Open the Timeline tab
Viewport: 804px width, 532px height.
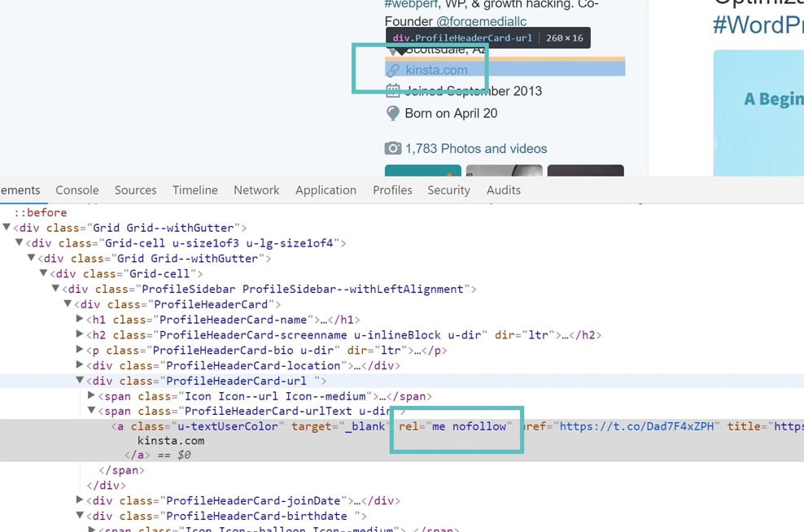coord(194,190)
